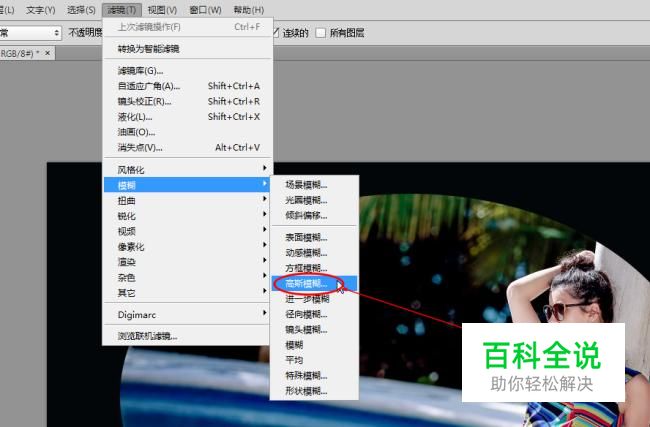Select 场景模糊... in blur submenu
The image size is (650, 427).
point(314,185)
